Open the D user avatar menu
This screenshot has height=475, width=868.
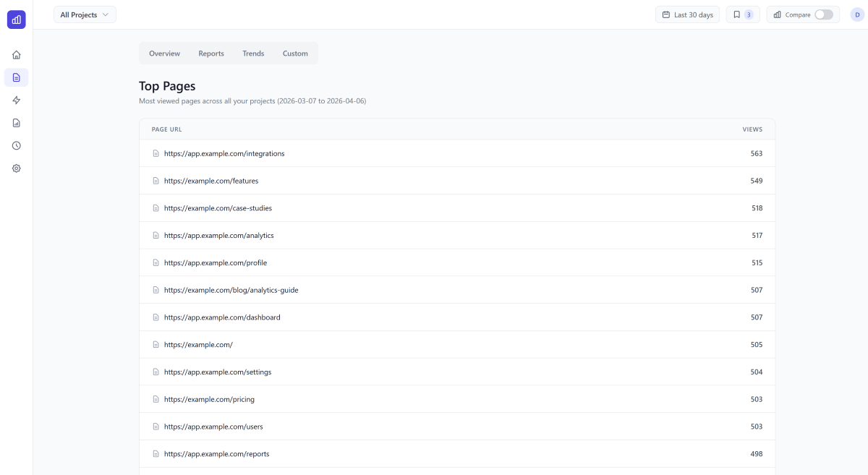tap(856, 14)
